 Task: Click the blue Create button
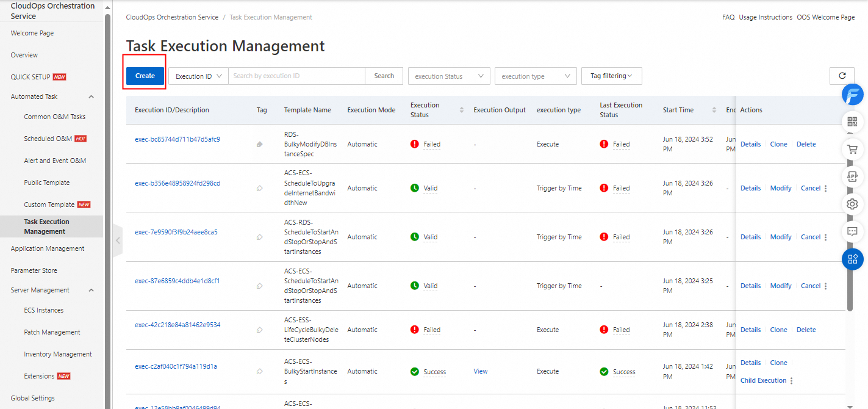click(x=145, y=76)
